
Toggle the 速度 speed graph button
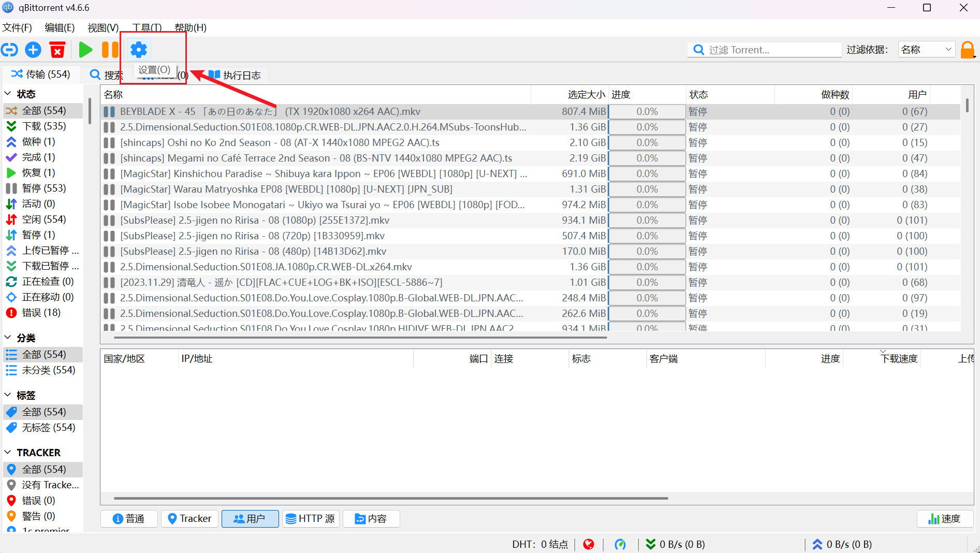tap(945, 518)
